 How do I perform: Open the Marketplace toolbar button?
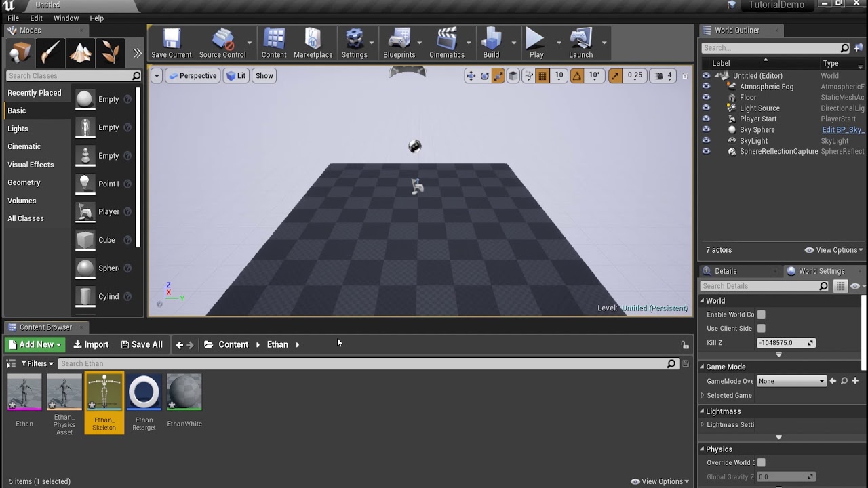pyautogui.click(x=313, y=43)
